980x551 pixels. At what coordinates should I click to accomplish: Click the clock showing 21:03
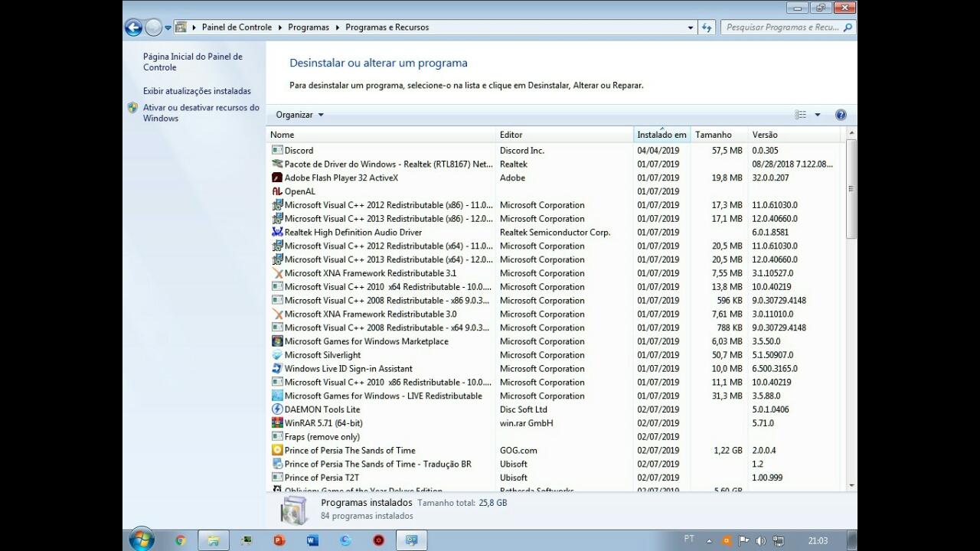point(818,540)
